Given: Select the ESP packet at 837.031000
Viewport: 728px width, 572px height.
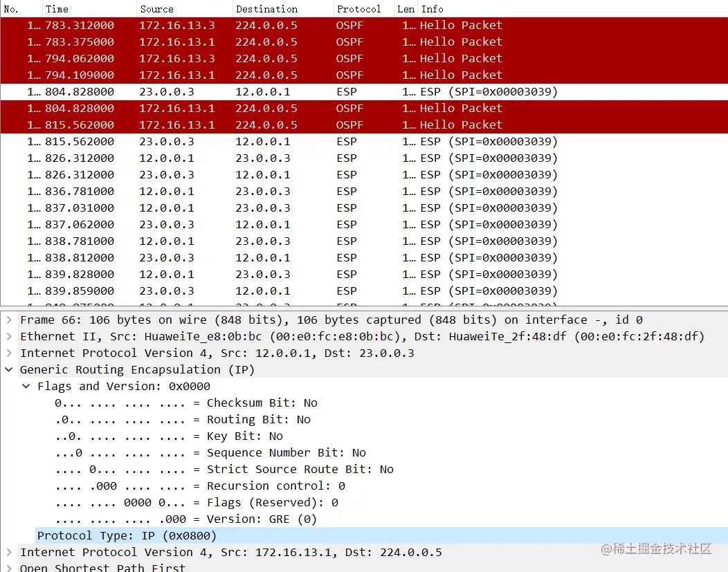Looking at the screenshot, I should coord(364,207).
